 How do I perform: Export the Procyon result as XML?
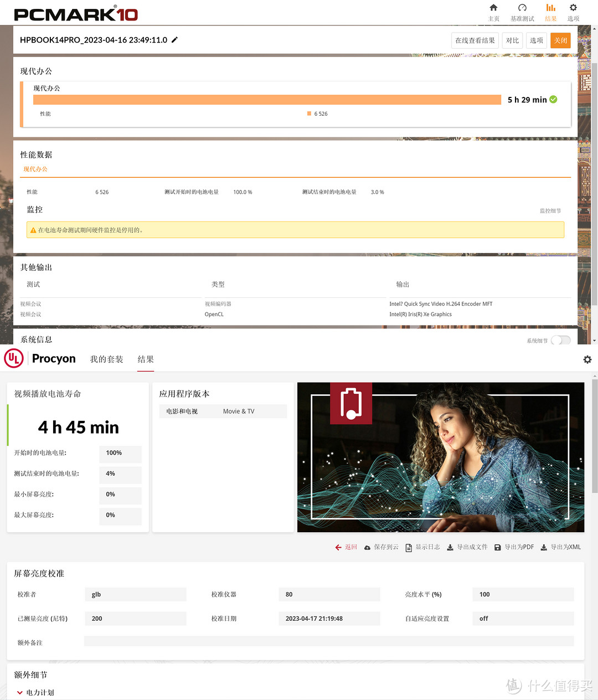561,547
